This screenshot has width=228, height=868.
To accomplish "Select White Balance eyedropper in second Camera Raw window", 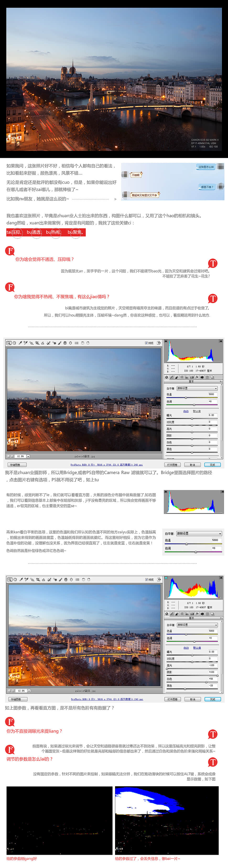I will pos(21,580).
